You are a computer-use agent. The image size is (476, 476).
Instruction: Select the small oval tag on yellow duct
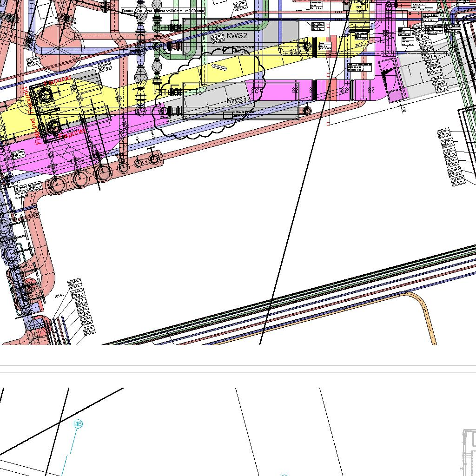(x=218, y=67)
